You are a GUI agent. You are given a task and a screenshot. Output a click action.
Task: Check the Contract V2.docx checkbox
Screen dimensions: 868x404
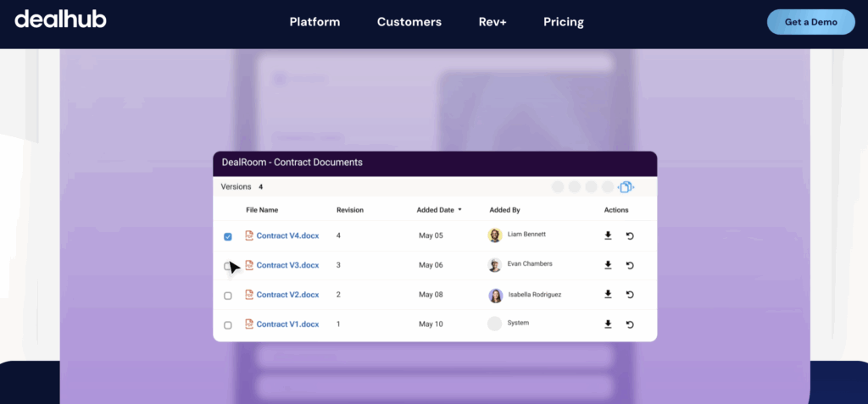point(228,296)
